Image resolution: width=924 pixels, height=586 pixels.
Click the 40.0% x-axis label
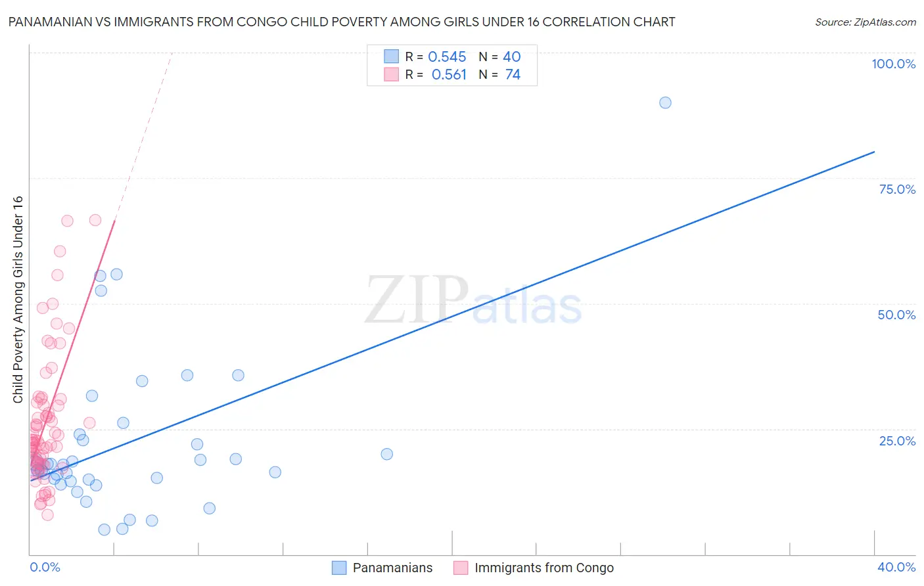click(896, 567)
